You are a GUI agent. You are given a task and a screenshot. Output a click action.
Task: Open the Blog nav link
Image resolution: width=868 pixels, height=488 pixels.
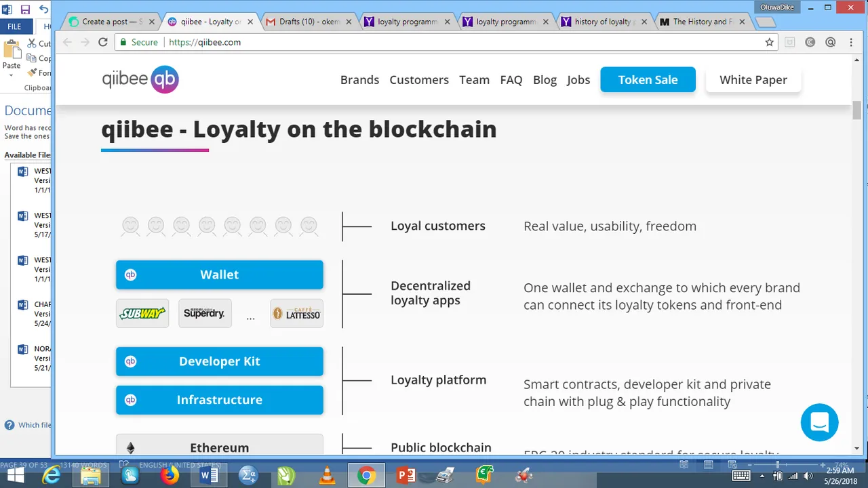pyautogui.click(x=545, y=79)
